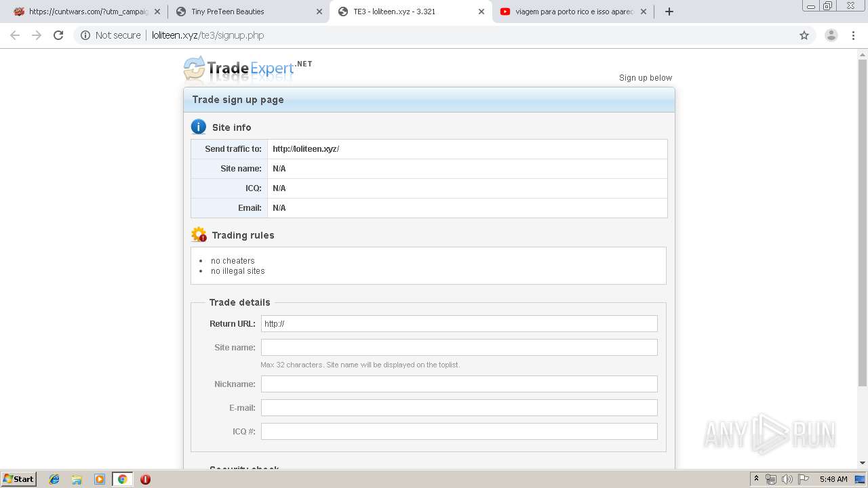This screenshot has height=488, width=868.
Task: Focus the E-mail input field
Action: (459, 407)
